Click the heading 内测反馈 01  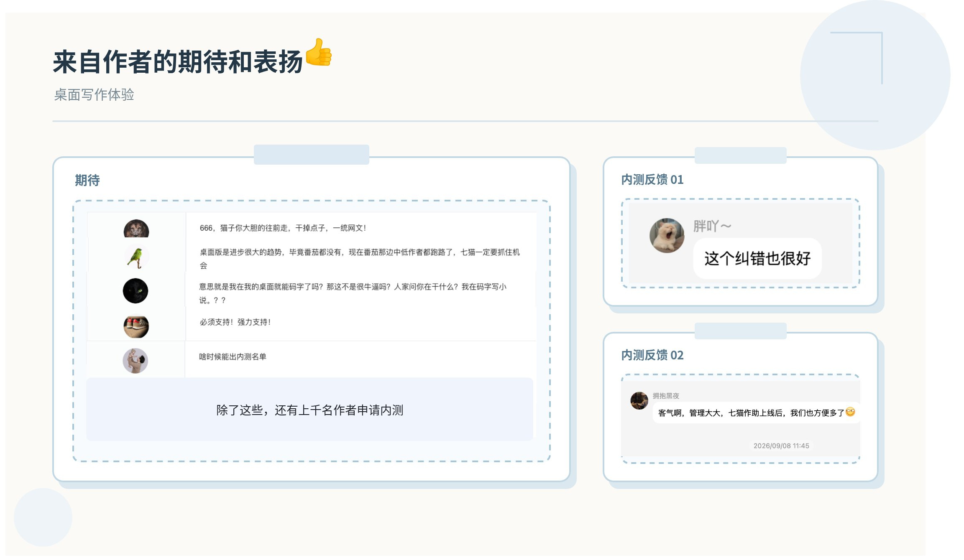point(652,180)
